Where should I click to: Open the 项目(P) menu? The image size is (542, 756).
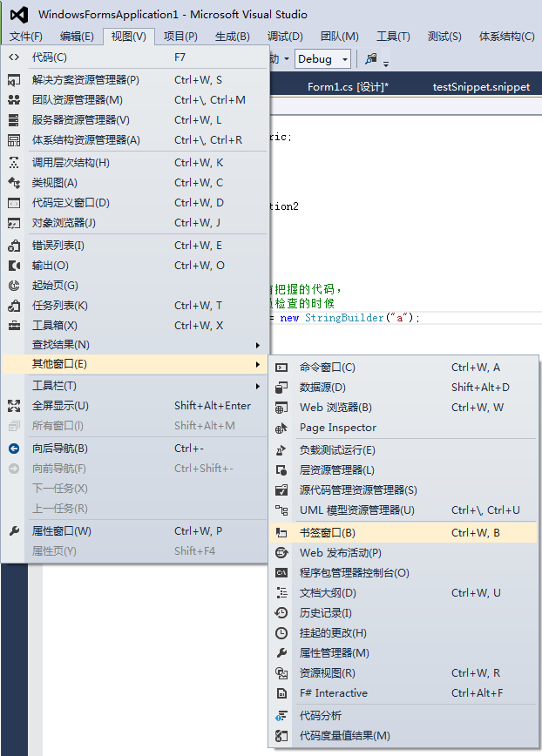point(180,37)
